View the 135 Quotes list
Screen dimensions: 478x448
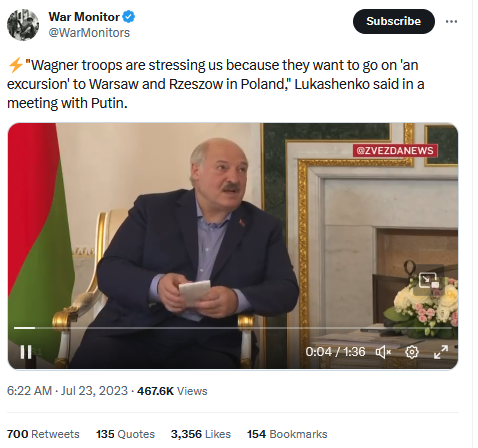tap(125, 434)
